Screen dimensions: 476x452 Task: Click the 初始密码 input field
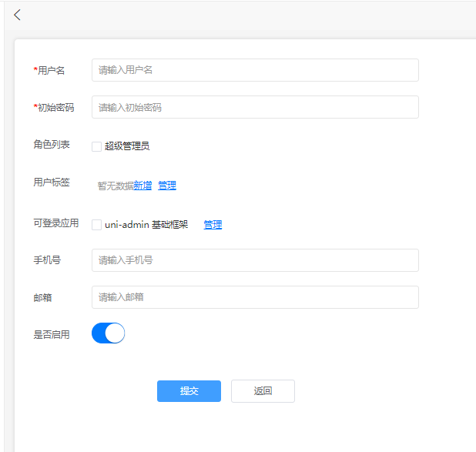[x=255, y=107]
